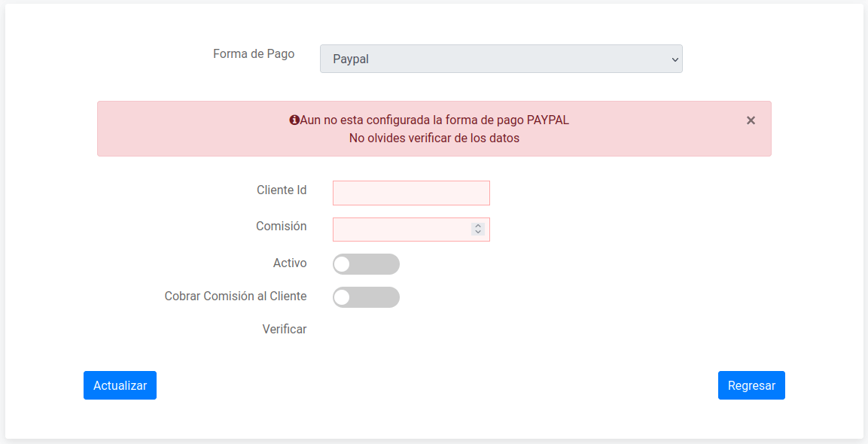The width and height of the screenshot is (868, 444).
Task: Dismiss the PAYPAL alert with the X icon
Action: click(x=751, y=120)
